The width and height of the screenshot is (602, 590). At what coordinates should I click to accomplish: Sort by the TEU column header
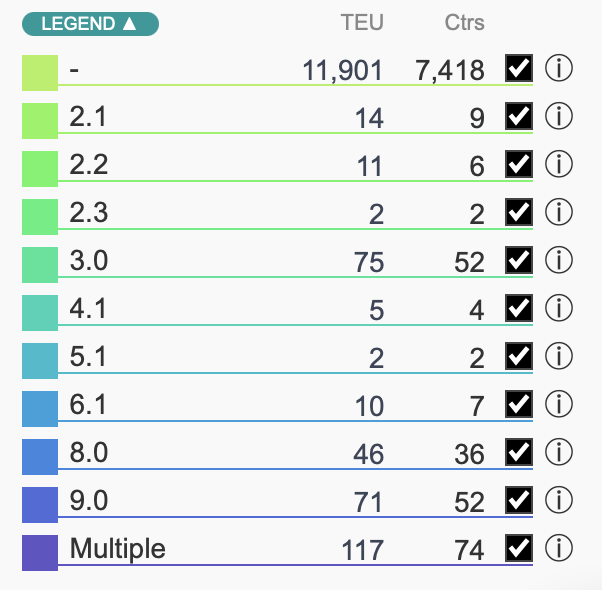point(362,24)
